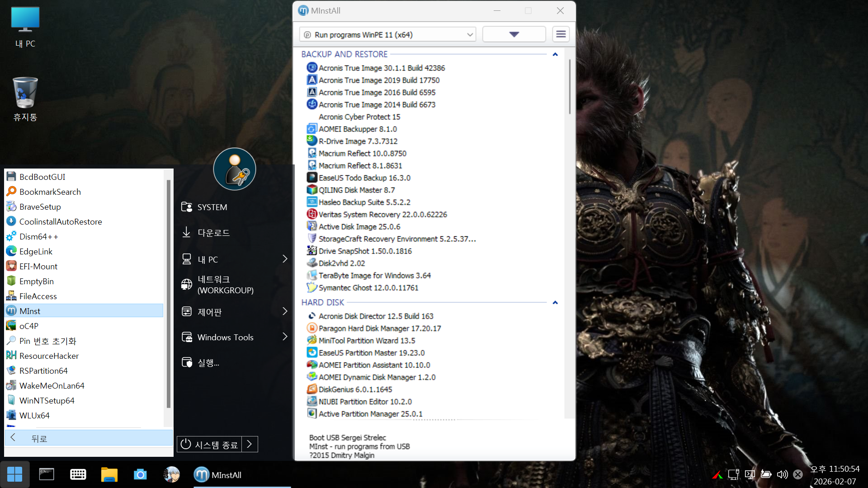This screenshot has height=488, width=868.
Task: Click the EaseUS Todo Backup icon
Action: click(x=311, y=178)
